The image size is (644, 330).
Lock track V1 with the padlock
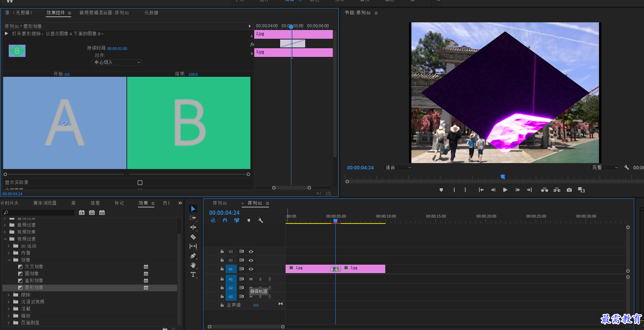(222, 269)
